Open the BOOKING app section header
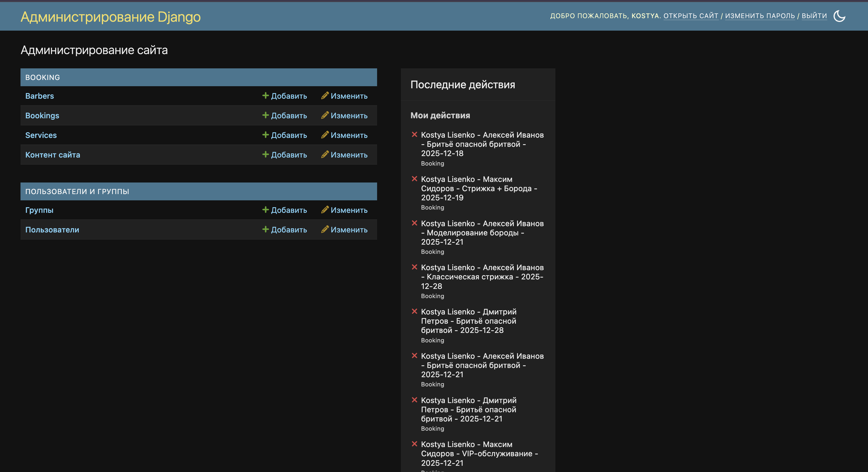This screenshot has height=472, width=868. pos(42,78)
